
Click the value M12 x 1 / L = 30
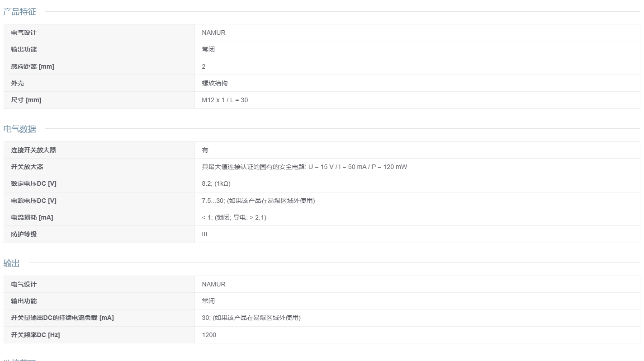pyautogui.click(x=225, y=100)
